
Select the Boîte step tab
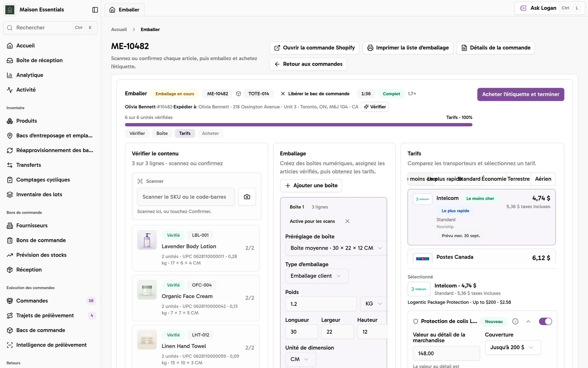[x=162, y=133]
